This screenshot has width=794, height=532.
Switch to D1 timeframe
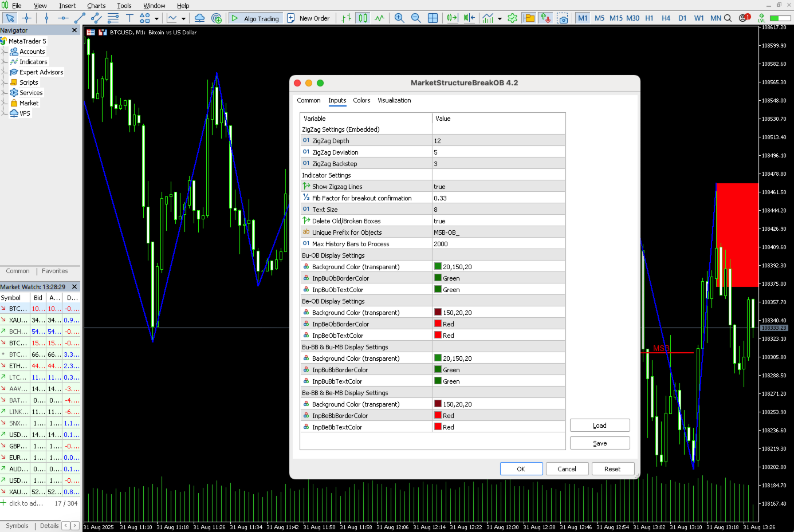click(682, 18)
